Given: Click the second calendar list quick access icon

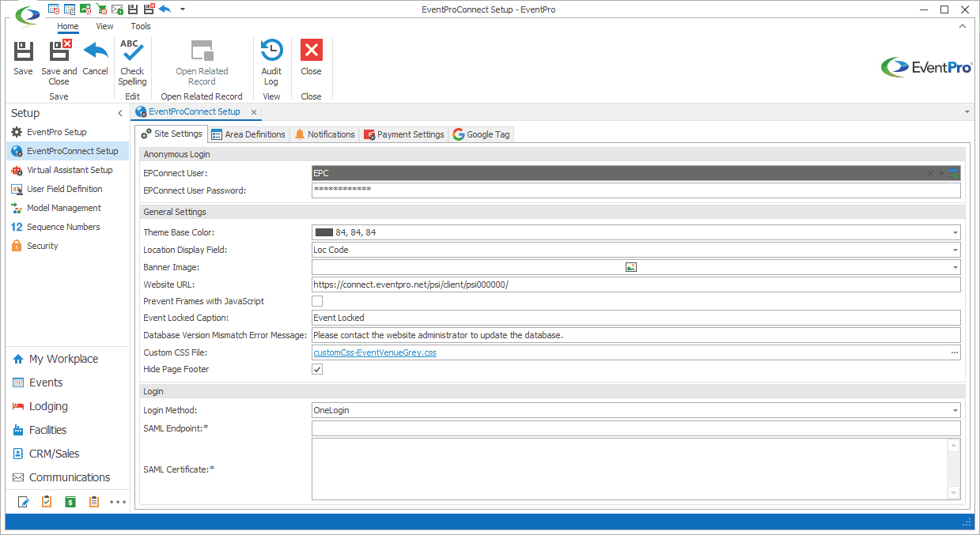Looking at the screenshot, I should click(70, 9).
